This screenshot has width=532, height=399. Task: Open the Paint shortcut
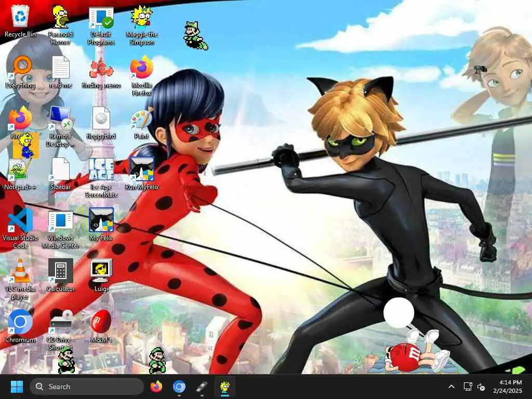click(142, 123)
